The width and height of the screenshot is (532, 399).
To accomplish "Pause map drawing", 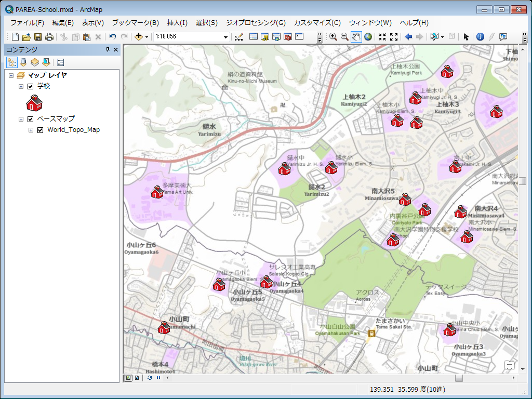I will coord(158,378).
